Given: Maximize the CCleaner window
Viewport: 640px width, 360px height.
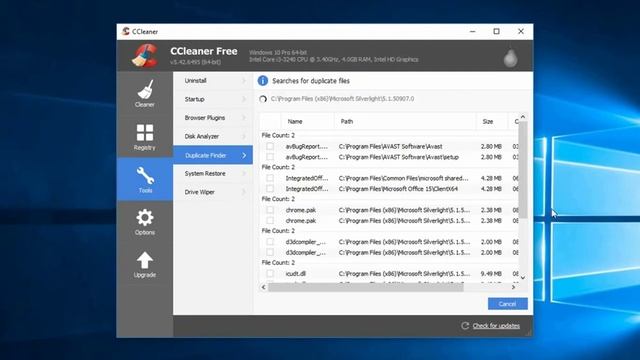Looking at the screenshot, I should (496, 31).
